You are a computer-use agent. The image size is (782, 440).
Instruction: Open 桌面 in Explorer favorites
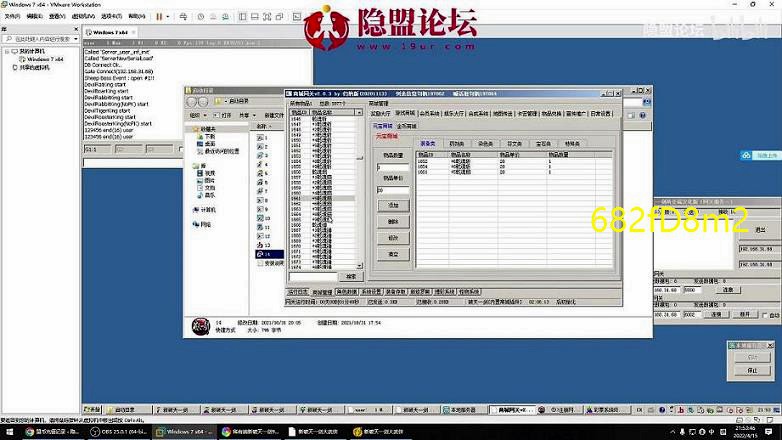pyautogui.click(x=206, y=144)
